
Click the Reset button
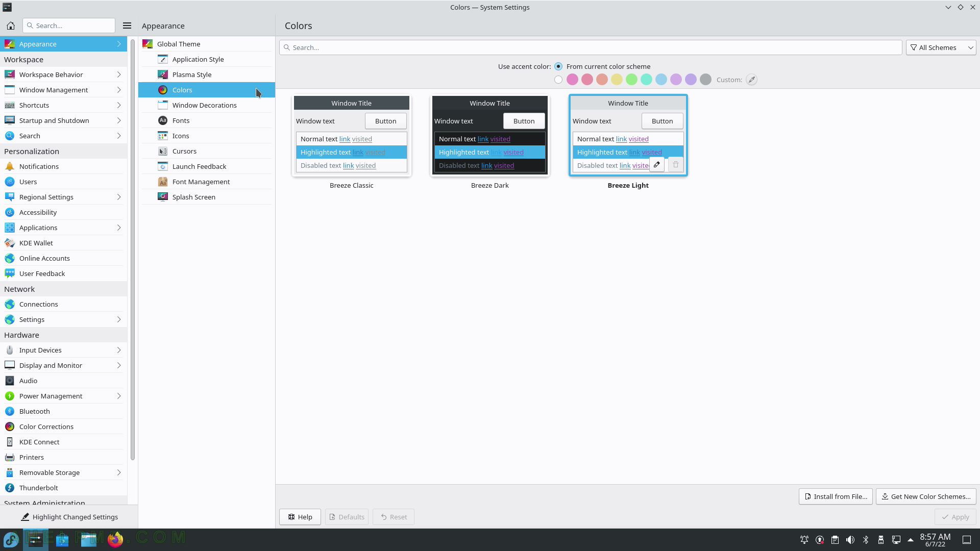coord(394,517)
